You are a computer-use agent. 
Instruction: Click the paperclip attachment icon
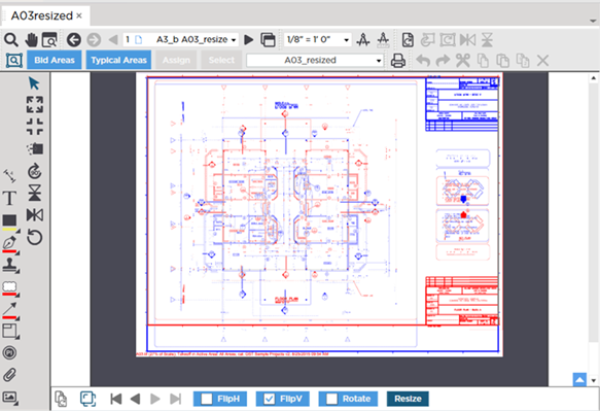[x=10, y=375]
